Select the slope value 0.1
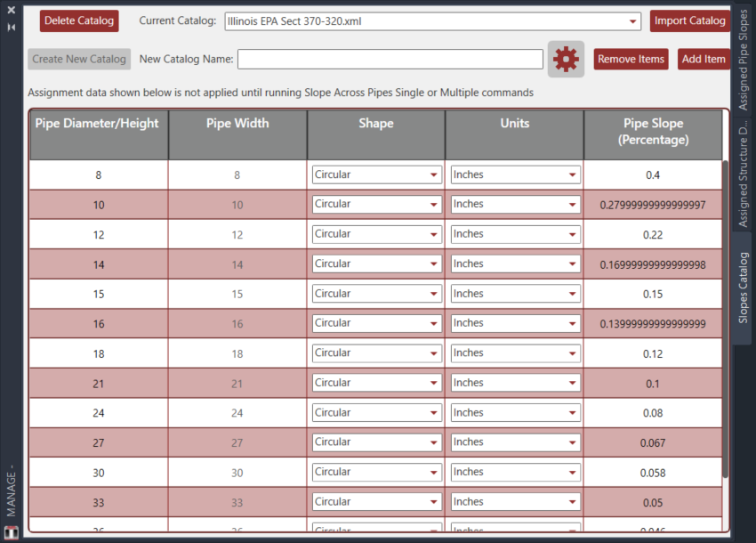756x543 pixels. [x=653, y=385]
